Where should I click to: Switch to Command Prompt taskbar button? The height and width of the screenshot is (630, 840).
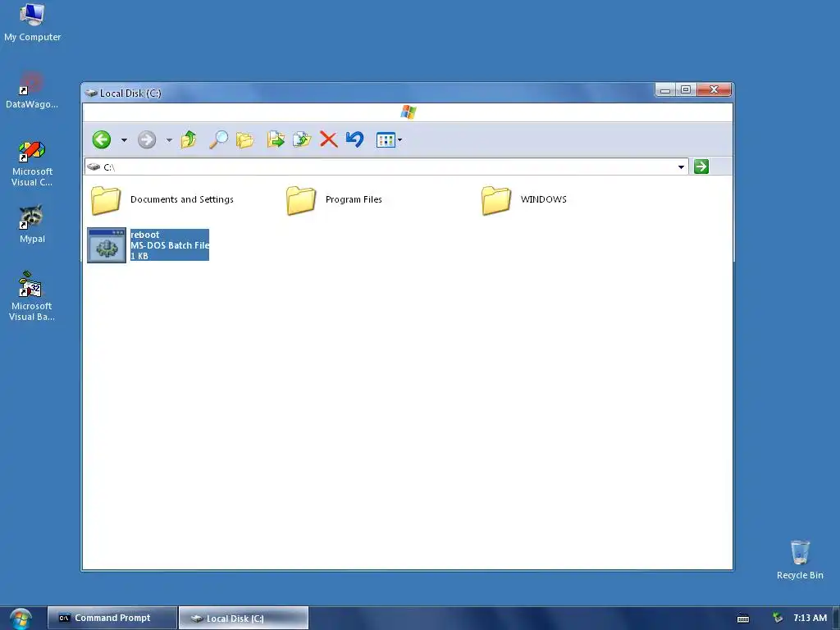point(112,618)
